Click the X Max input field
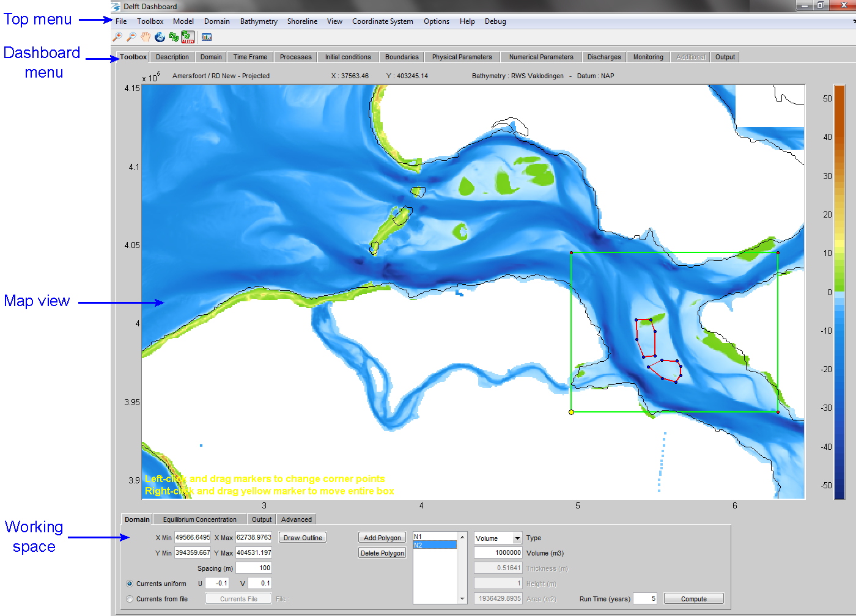Viewport: 856px width, 616px height. [254, 538]
